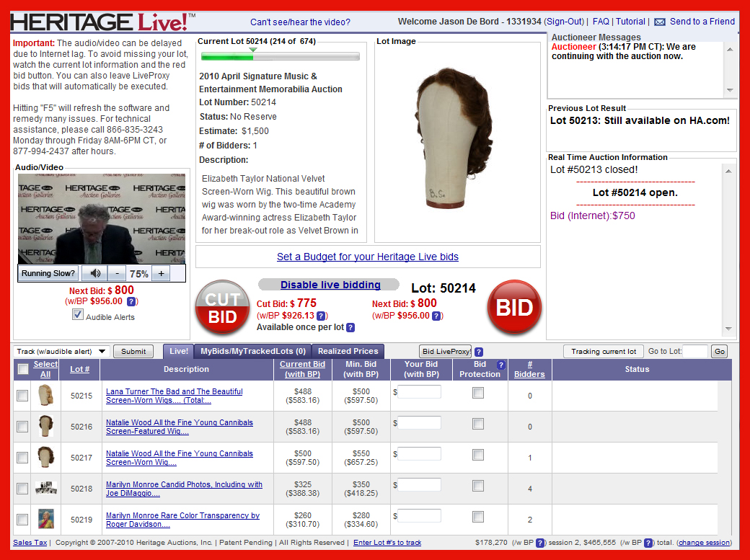This screenshot has height=560, width=750.
Task: Open the Realized Prices tab
Action: click(x=348, y=351)
